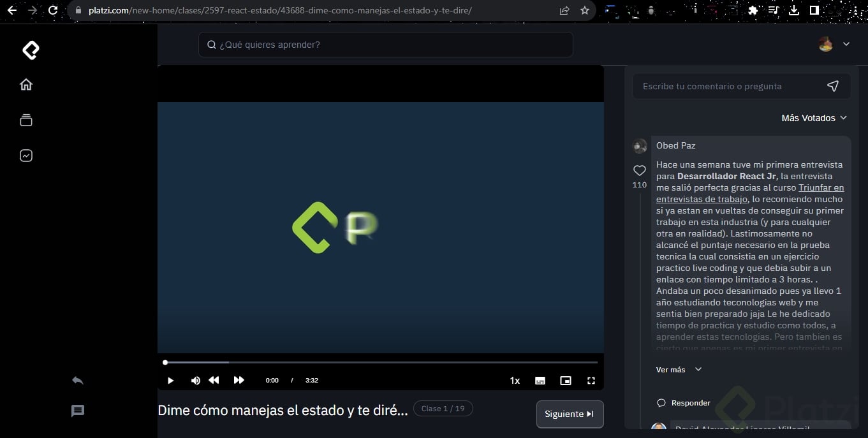
Task: Expand comment with Ver más
Action: click(x=679, y=370)
